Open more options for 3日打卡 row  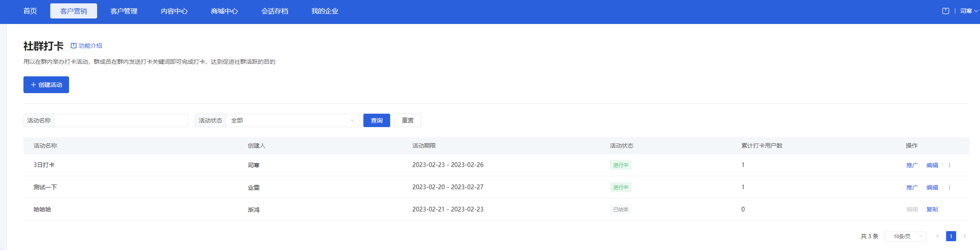coord(949,165)
